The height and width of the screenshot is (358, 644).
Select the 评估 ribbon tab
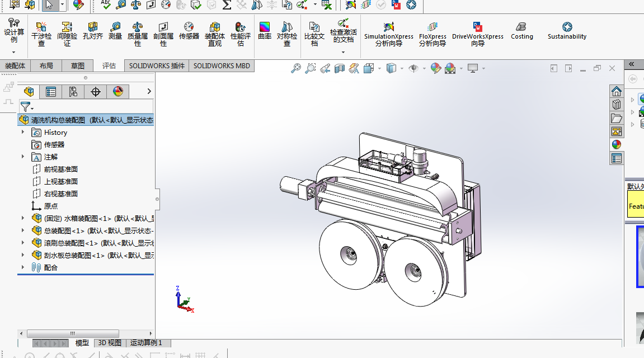pos(109,65)
